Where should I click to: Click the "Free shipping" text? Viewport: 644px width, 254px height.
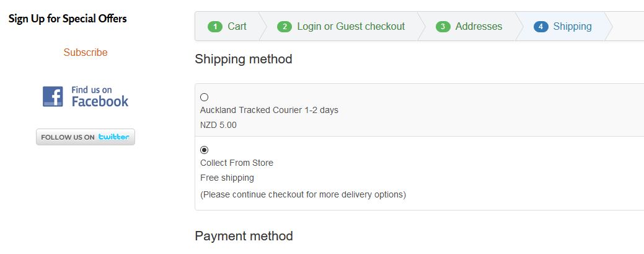pyautogui.click(x=227, y=178)
